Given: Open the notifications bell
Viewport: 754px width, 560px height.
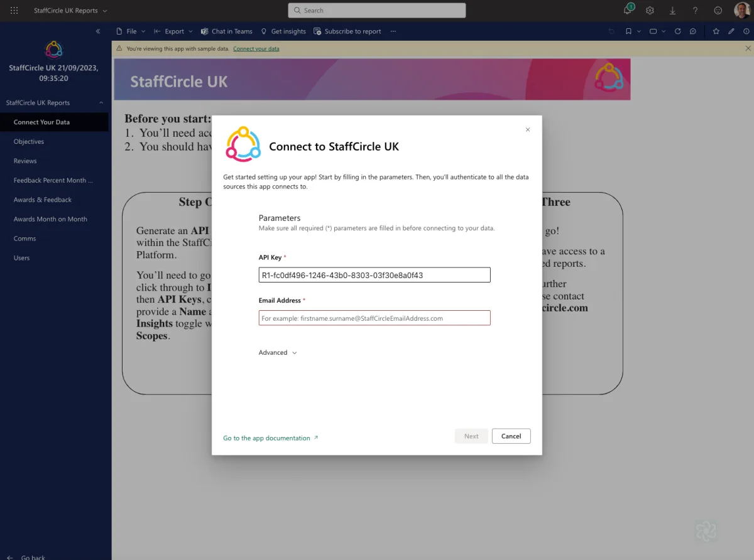Looking at the screenshot, I should pyautogui.click(x=628, y=10).
